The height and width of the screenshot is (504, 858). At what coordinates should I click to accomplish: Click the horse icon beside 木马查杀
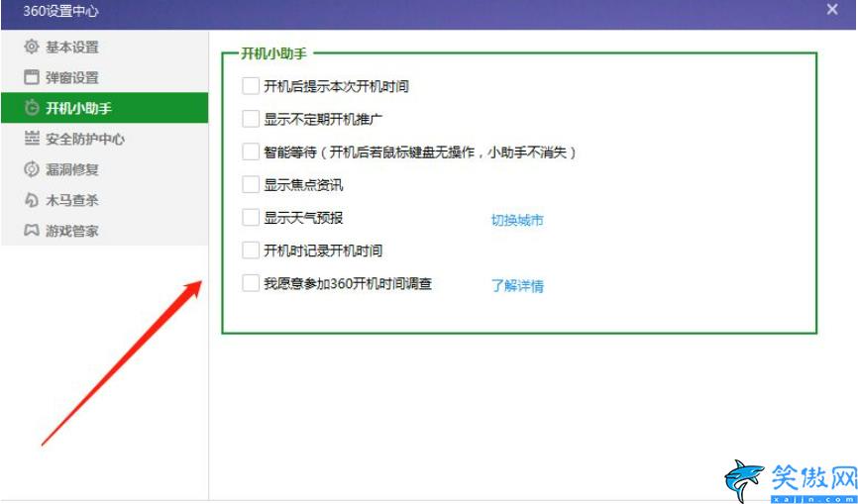32,200
